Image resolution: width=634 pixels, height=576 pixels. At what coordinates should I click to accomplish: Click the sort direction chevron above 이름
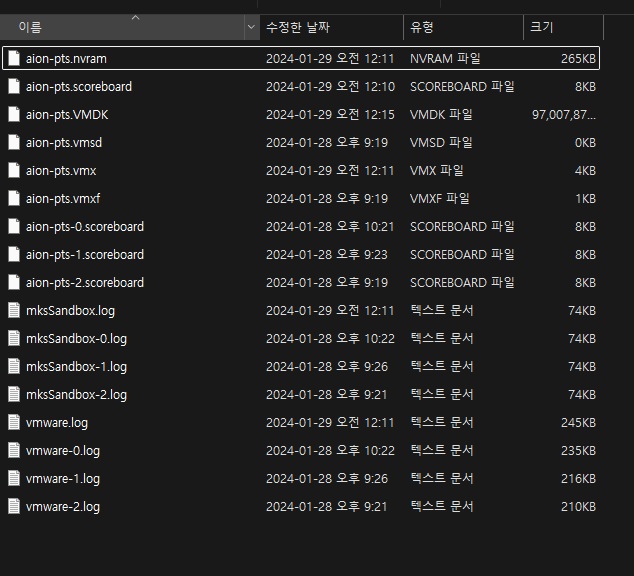pyautogui.click(x=135, y=17)
